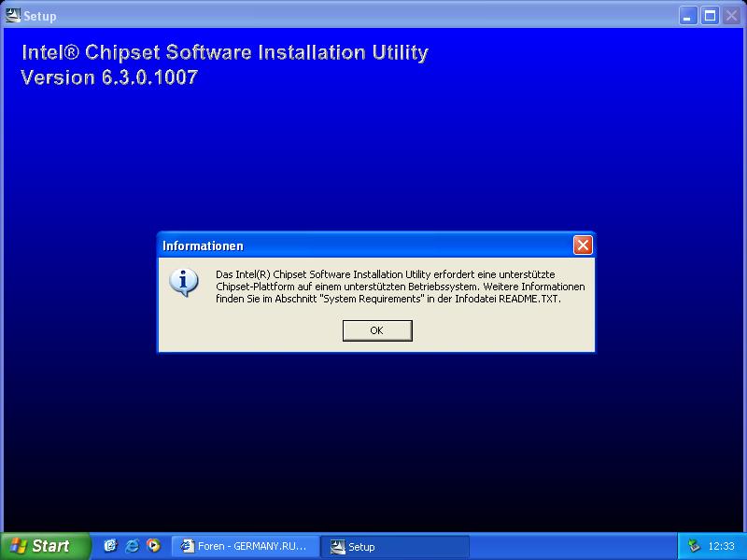Minimize the Setup window
The image size is (747, 560).
click(687, 16)
